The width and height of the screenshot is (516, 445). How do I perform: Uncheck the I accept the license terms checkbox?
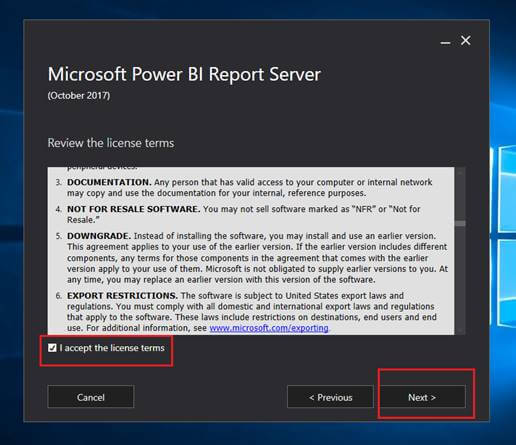coord(52,348)
